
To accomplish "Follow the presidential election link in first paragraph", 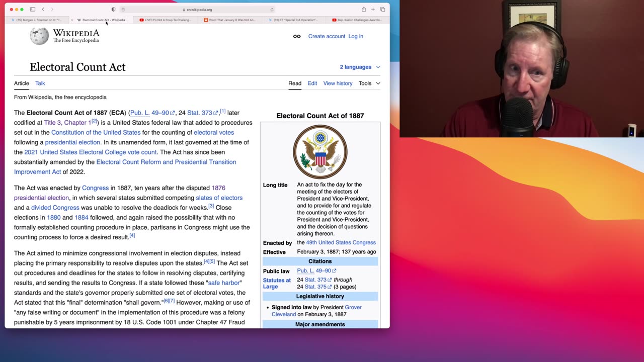I will click(72, 142).
